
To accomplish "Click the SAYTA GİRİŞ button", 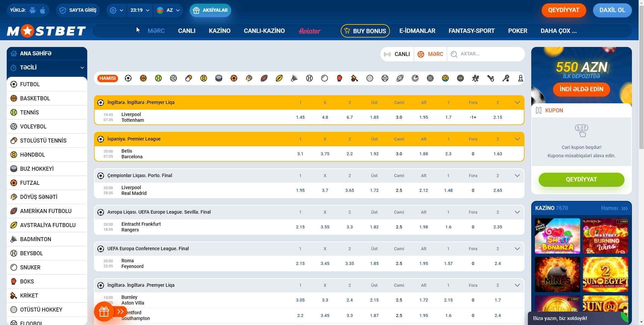I will (78, 10).
